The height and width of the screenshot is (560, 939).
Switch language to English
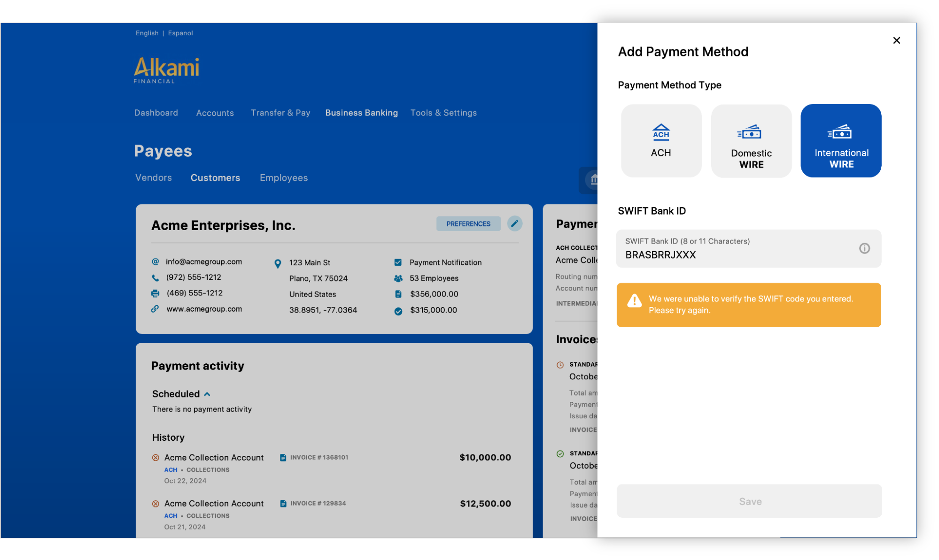coord(147,33)
